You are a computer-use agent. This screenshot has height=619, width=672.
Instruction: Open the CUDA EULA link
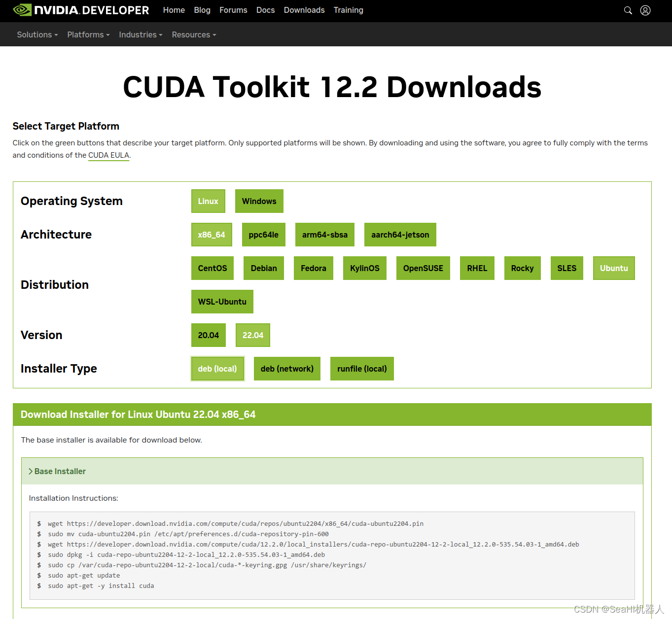[108, 155]
